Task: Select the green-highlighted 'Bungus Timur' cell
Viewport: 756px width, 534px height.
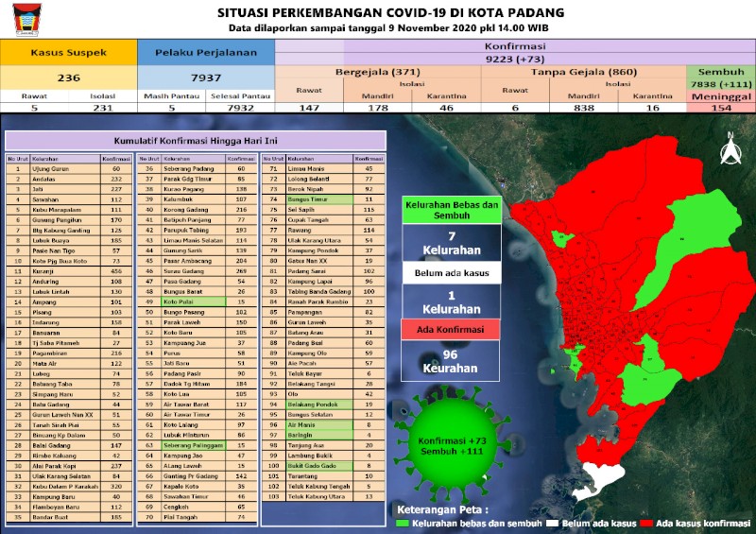Action: click(x=319, y=199)
